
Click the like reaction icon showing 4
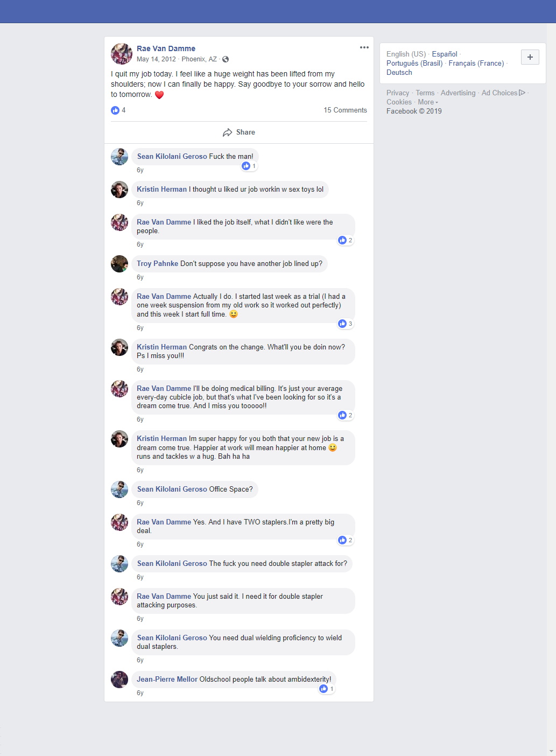pyautogui.click(x=115, y=110)
